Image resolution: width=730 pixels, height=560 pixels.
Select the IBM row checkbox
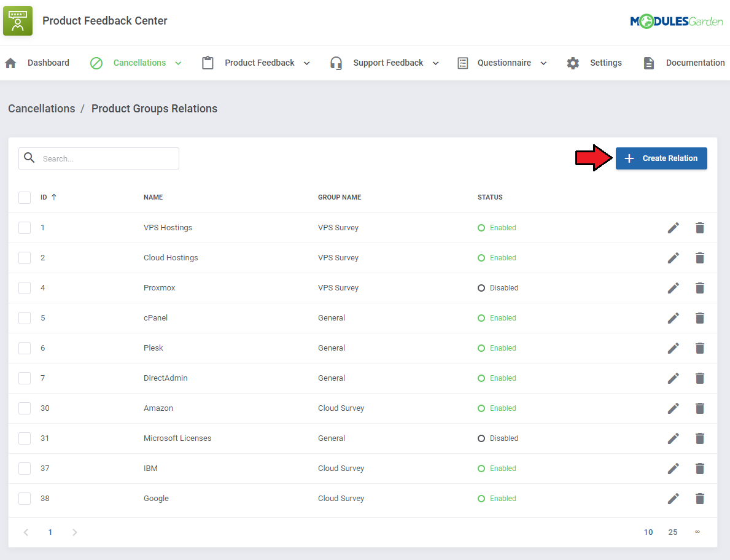[x=25, y=469]
